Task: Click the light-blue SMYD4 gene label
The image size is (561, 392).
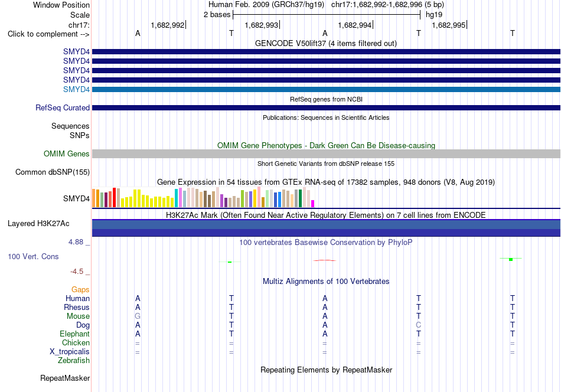Action: (x=76, y=89)
